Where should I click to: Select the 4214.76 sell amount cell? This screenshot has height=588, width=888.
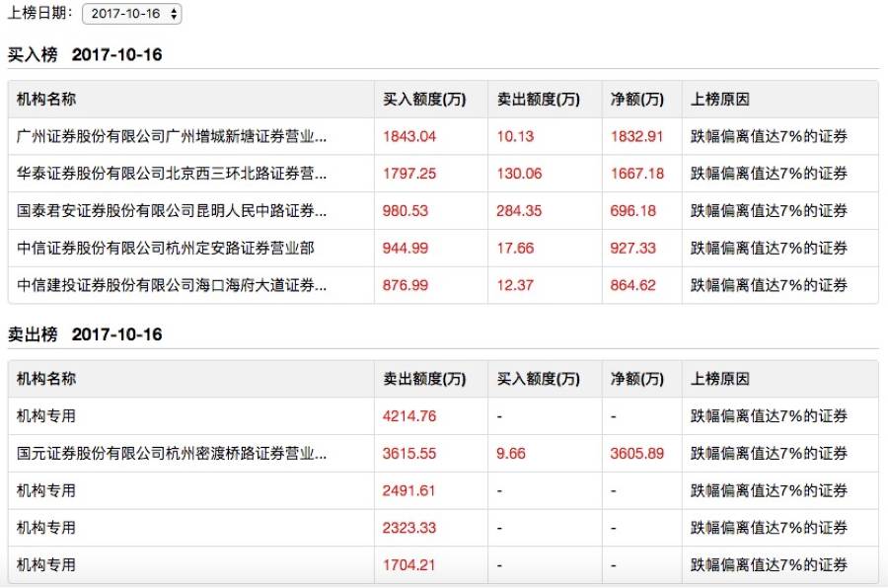409,416
